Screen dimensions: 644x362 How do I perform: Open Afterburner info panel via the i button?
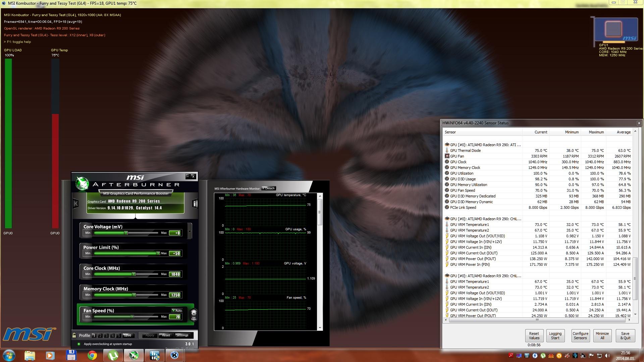click(x=195, y=203)
